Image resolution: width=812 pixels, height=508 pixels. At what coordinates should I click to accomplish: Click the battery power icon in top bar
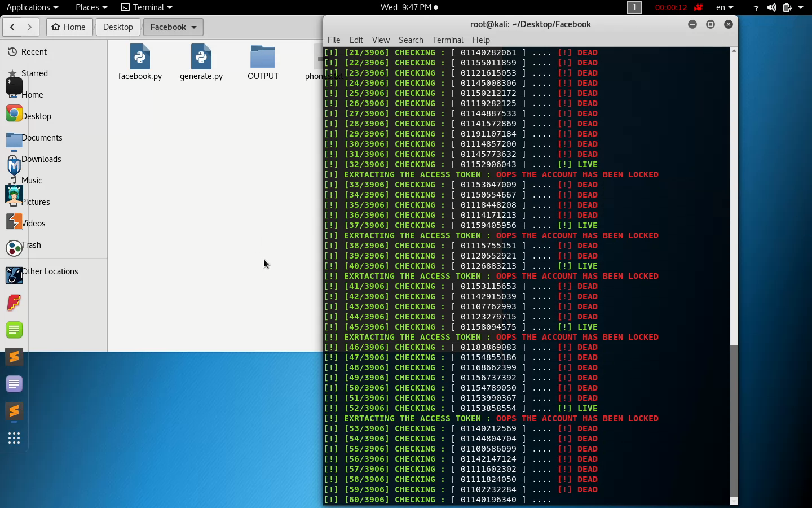point(787,7)
